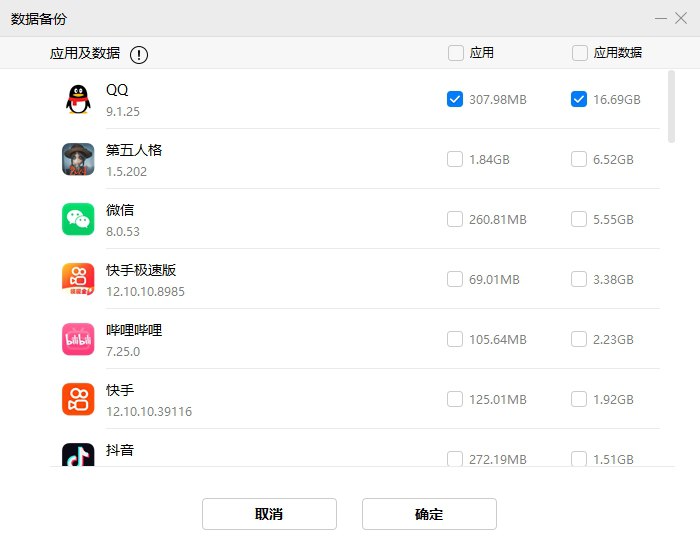Close the 数据备份 dialog window
Viewport: 700px width, 560px height.
[x=681, y=19]
